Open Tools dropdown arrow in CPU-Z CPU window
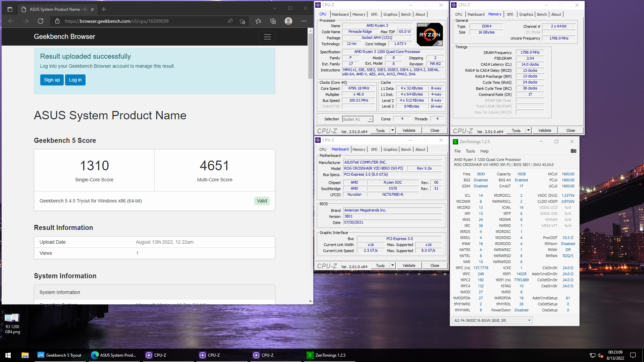 tap(392, 130)
